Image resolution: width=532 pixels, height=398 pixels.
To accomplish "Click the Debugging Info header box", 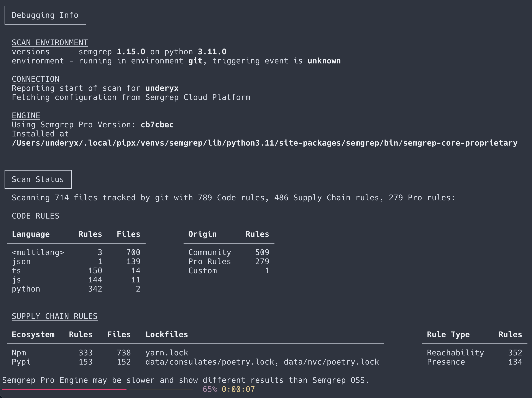I will [x=45, y=15].
